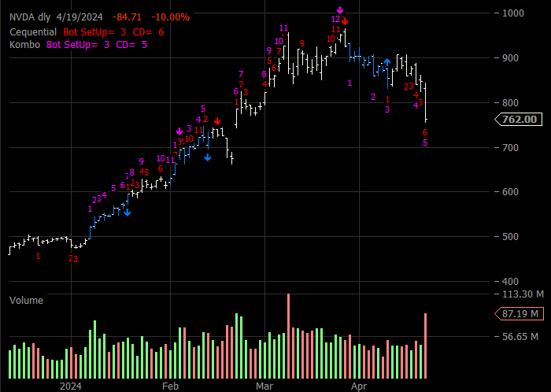
Task: Click the blue up arrow in April
Action: (x=387, y=62)
